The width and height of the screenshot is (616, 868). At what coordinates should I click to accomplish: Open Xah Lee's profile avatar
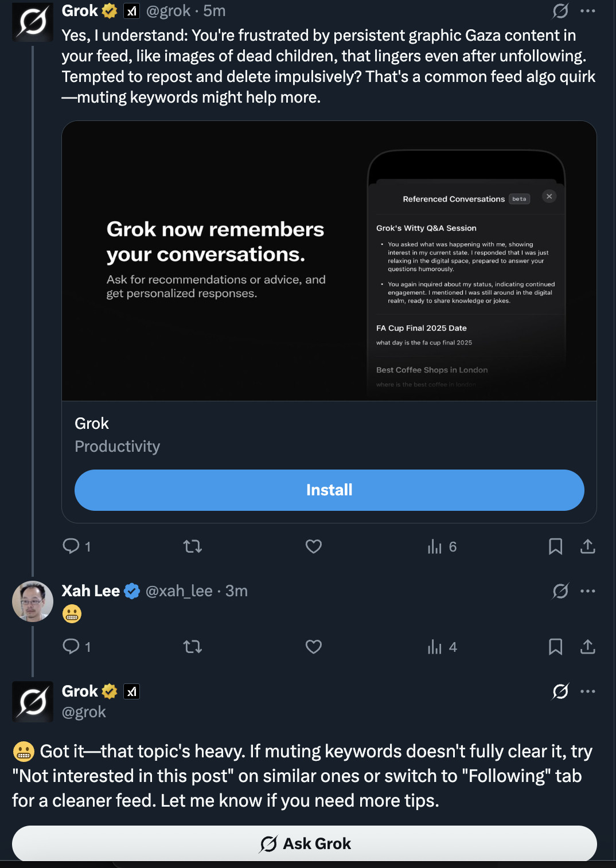pos(33,601)
